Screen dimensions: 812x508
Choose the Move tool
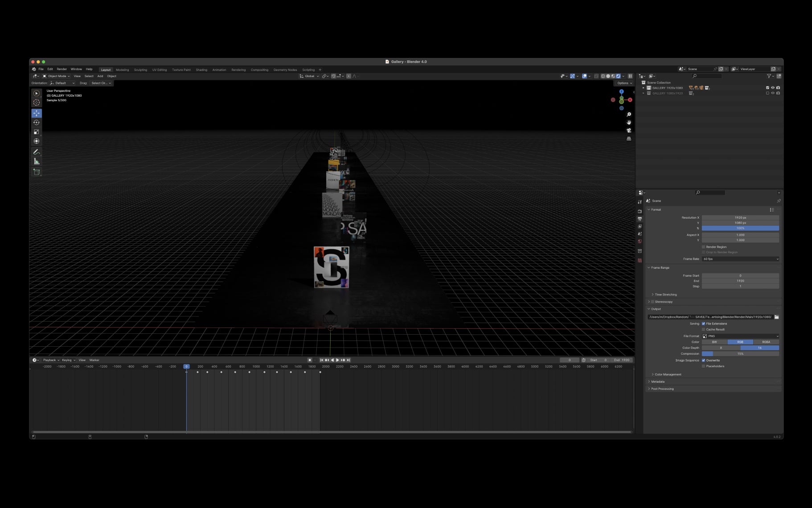pyautogui.click(x=37, y=113)
